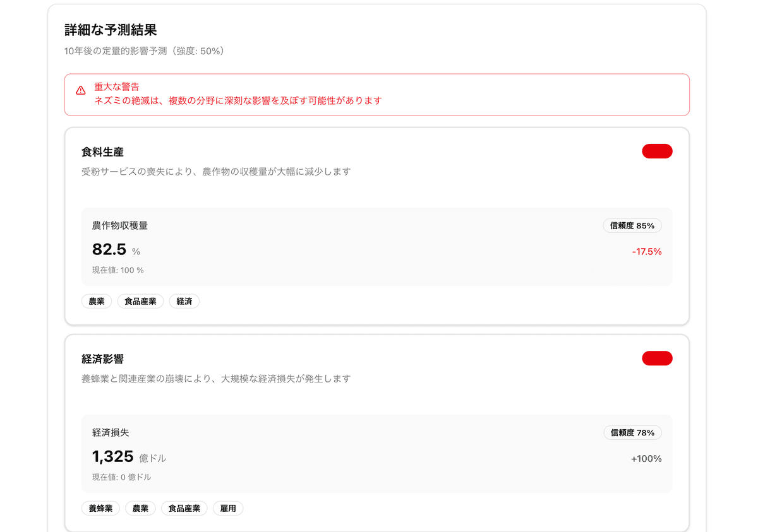
Task: Click the 食料生産 card title
Action: pyautogui.click(x=102, y=151)
